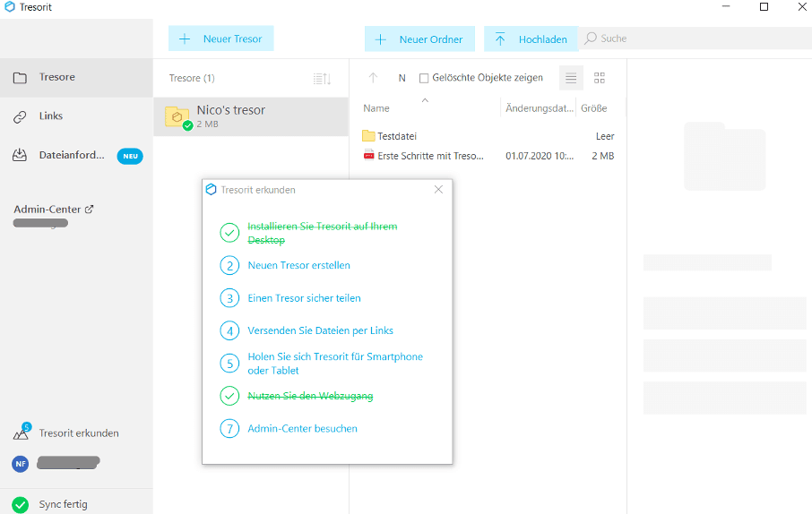
Task: Click into the Suche search field
Action: click(695, 39)
